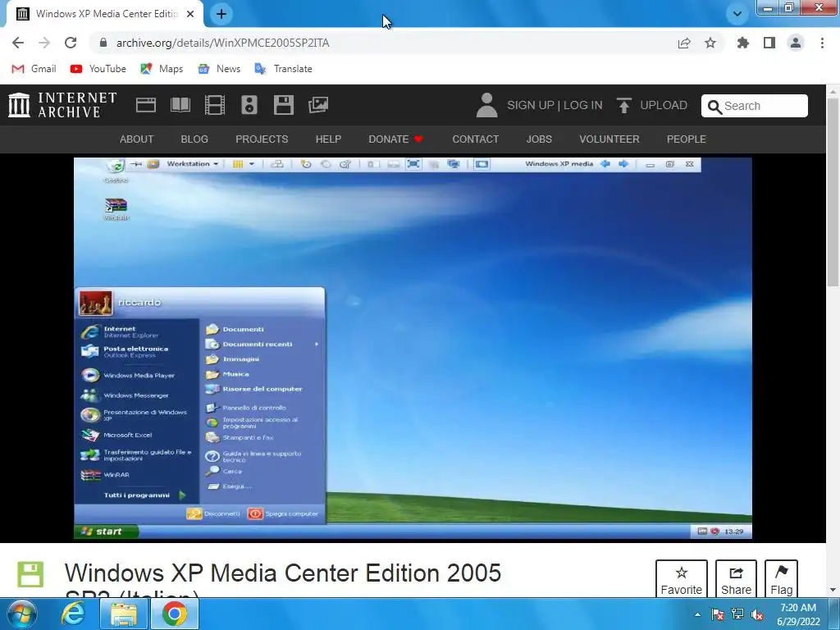Open the PROJECTS menu item

[x=262, y=139]
